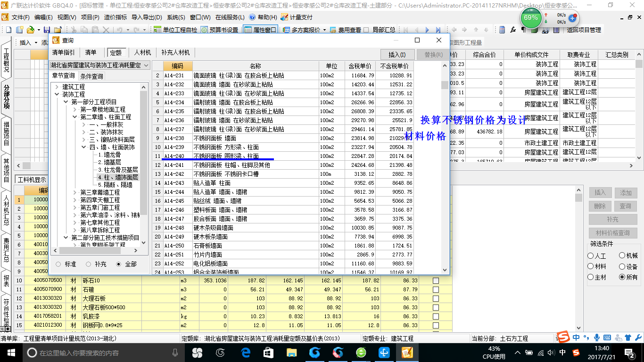Click 费用查看 toolbar icon

[346, 30]
